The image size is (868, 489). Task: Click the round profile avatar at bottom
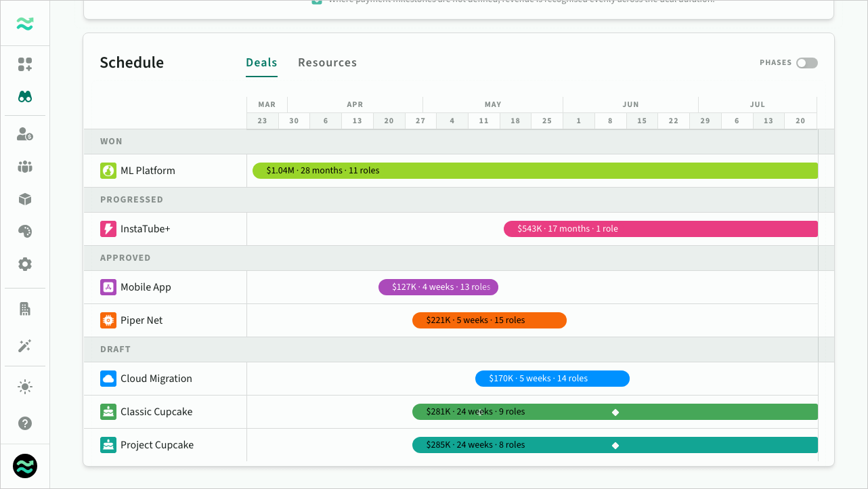[25, 466]
